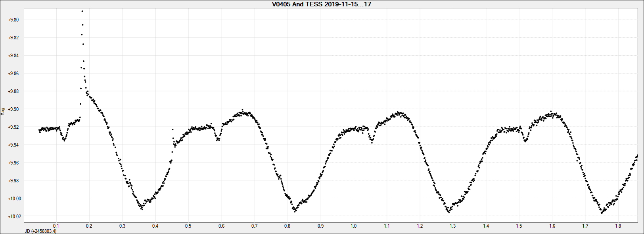
Task: Click the Mag y-axis label
Action: pyautogui.click(x=3, y=111)
